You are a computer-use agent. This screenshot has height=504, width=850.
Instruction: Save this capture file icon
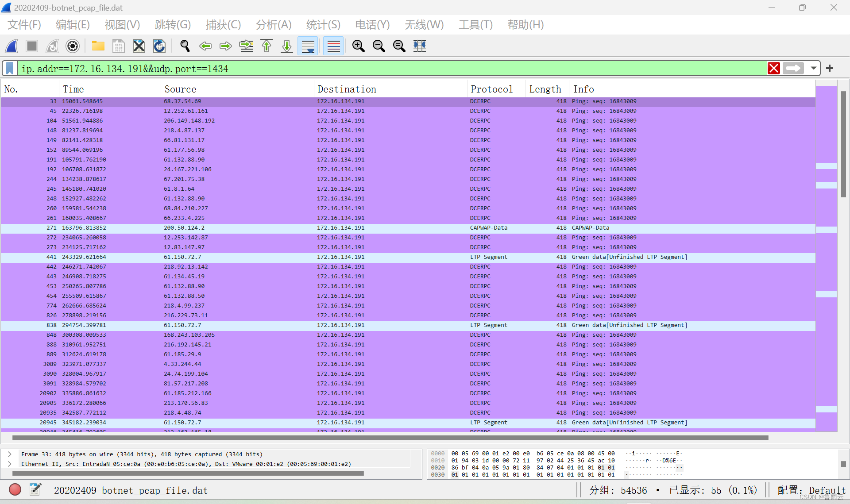(x=118, y=46)
